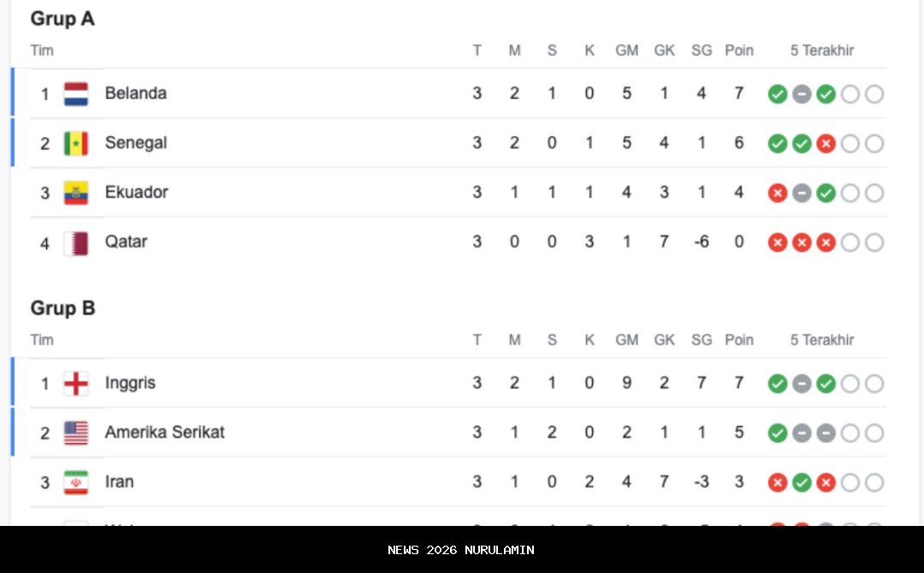Expand the Grup A section header
924x573 pixels.
tap(62, 18)
